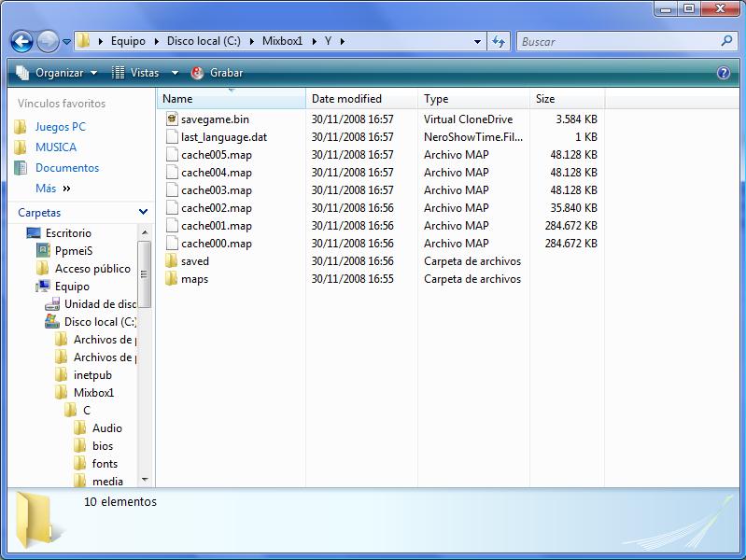Expand address bar history dropdown
Image resolution: width=746 pixels, height=560 pixels.
click(x=477, y=42)
